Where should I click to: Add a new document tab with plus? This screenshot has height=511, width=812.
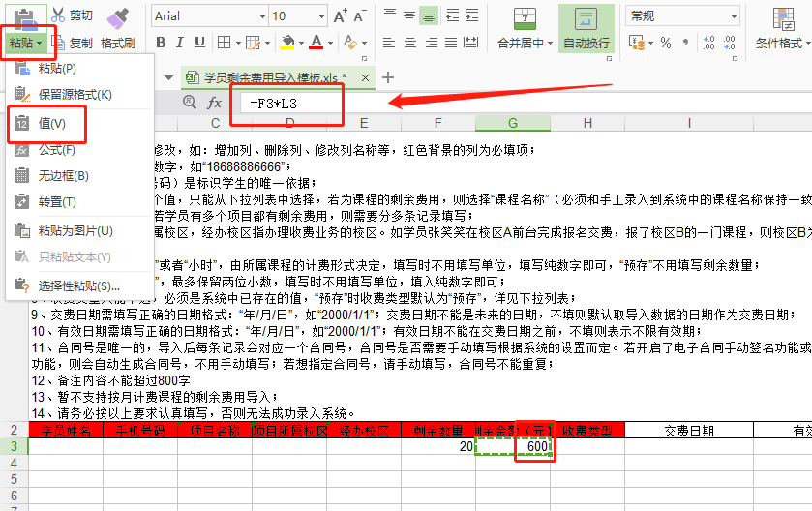388,77
